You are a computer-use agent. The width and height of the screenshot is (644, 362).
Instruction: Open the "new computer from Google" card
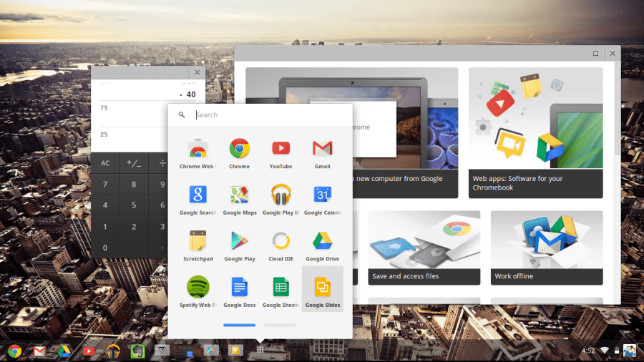[406, 183]
